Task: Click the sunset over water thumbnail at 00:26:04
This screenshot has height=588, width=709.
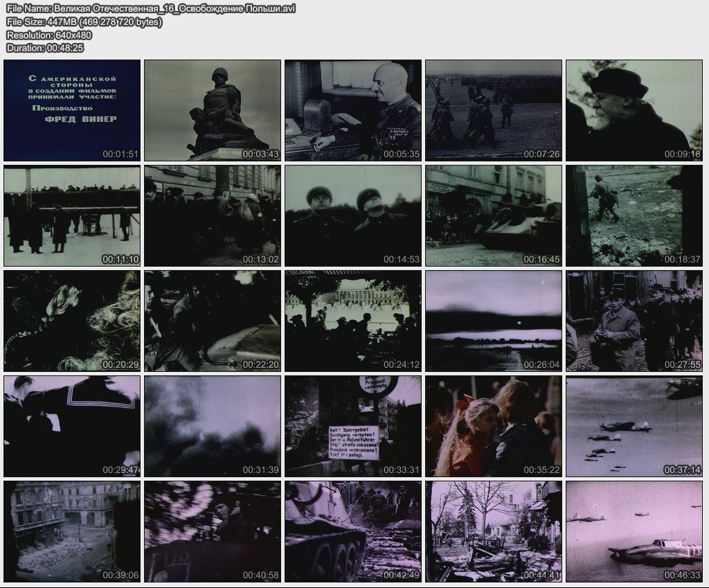Action: (494, 321)
